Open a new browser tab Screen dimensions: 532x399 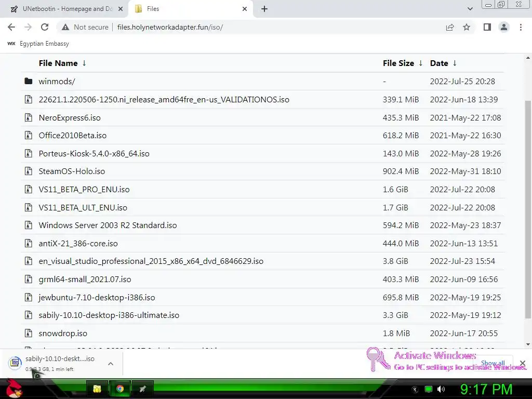coord(264,9)
